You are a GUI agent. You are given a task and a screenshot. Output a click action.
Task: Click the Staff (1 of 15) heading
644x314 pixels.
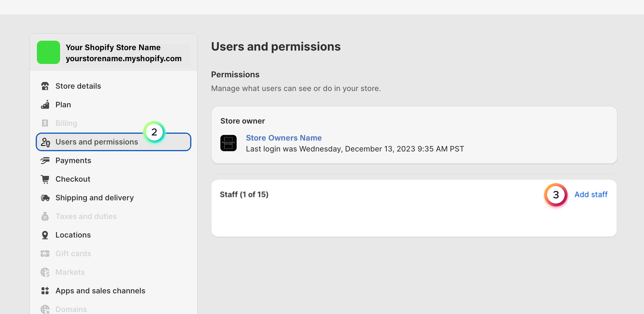(244, 195)
